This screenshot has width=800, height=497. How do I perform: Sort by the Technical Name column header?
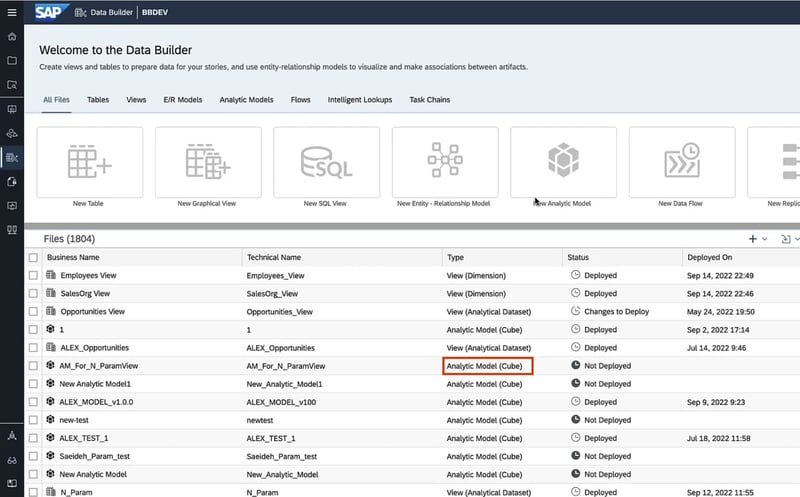(x=342, y=257)
